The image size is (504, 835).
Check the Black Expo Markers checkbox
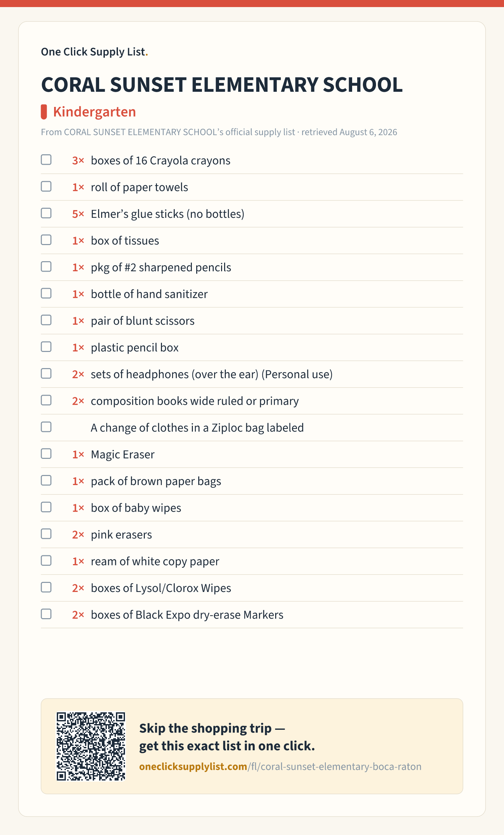tap(46, 614)
